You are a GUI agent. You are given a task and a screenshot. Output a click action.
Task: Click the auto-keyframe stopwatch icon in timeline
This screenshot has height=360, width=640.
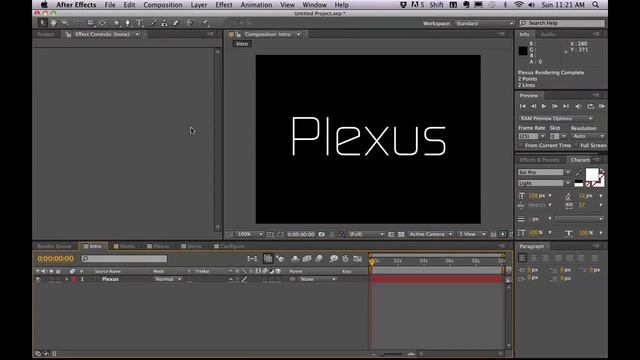tap(345, 258)
